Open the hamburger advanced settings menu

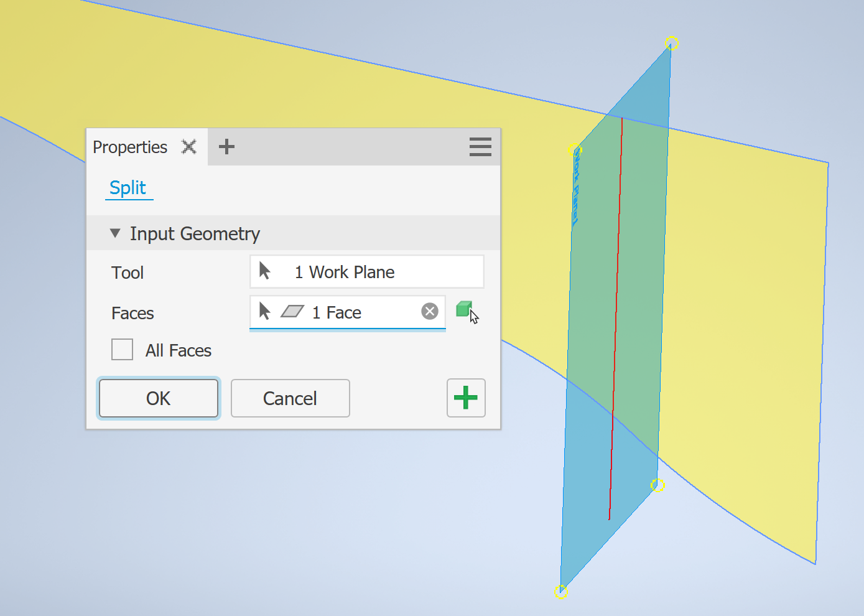pyautogui.click(x=480, y=147)
